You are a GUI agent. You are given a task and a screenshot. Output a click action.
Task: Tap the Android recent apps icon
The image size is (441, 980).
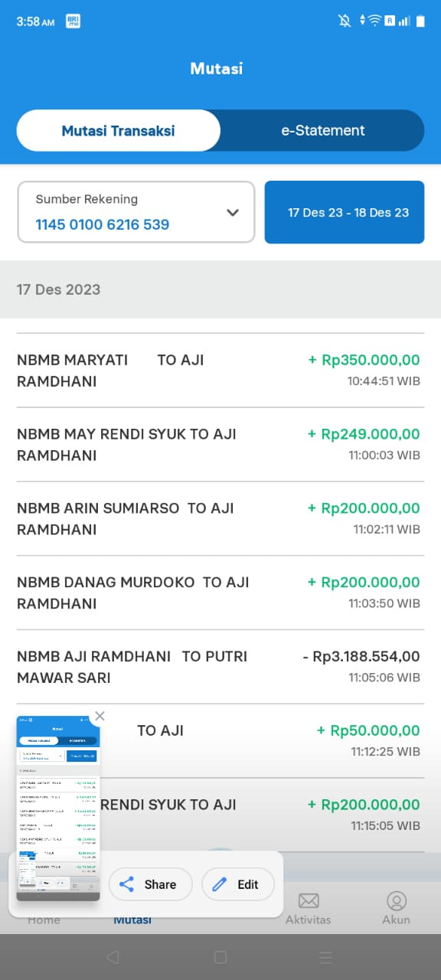point(326,957)
